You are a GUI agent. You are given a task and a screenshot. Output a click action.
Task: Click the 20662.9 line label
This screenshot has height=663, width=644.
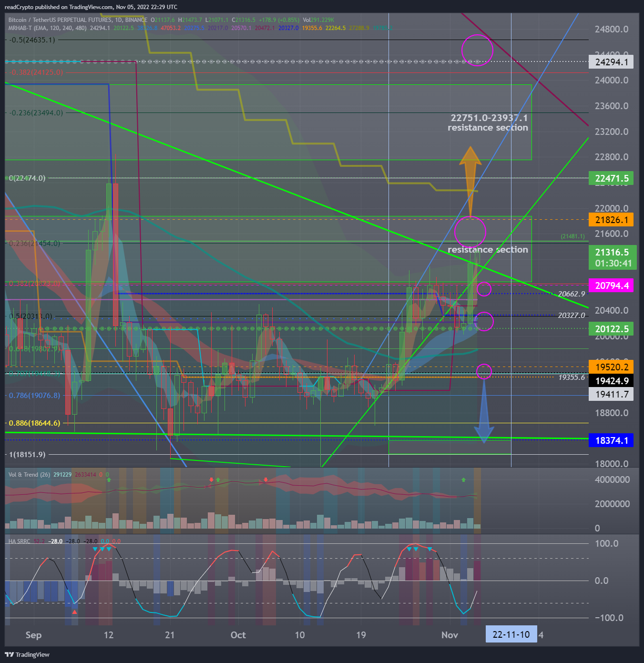[x=571, y=294]
